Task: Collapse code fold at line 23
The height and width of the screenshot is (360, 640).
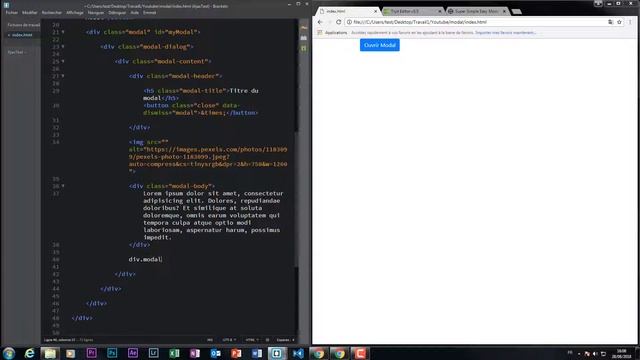Action: 63,47
